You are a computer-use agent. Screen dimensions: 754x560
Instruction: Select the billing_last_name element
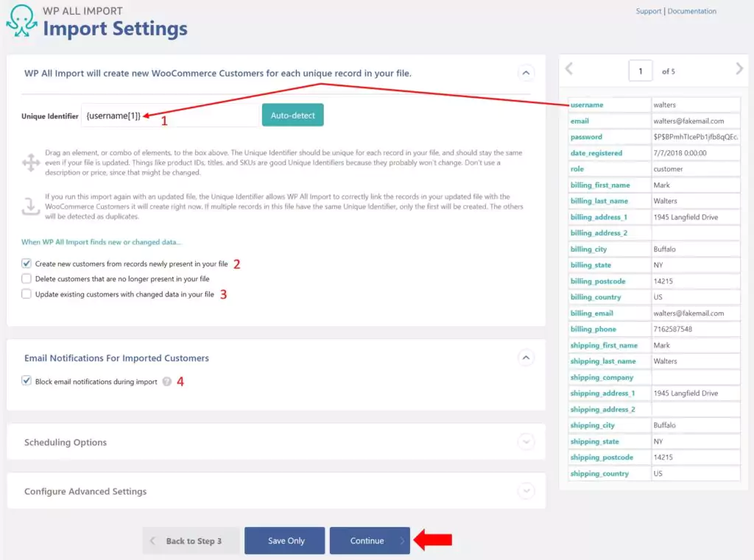pos(599,201)
